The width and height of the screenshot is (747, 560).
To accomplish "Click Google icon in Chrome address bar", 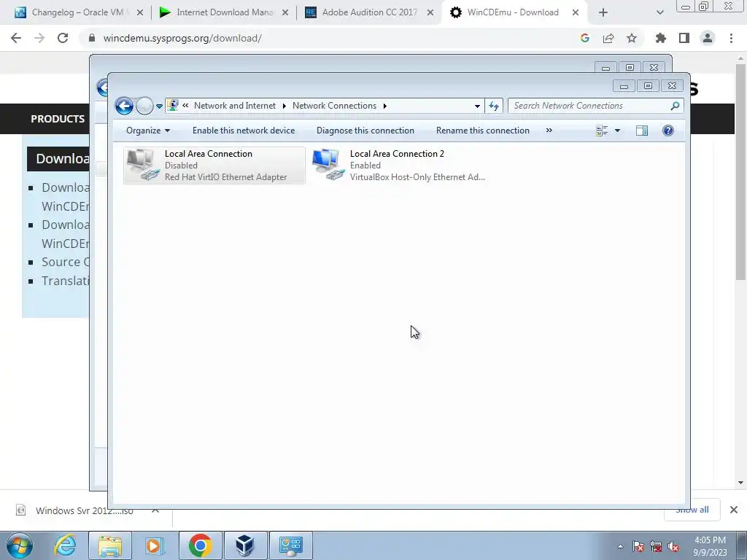I will click(585, 38).
